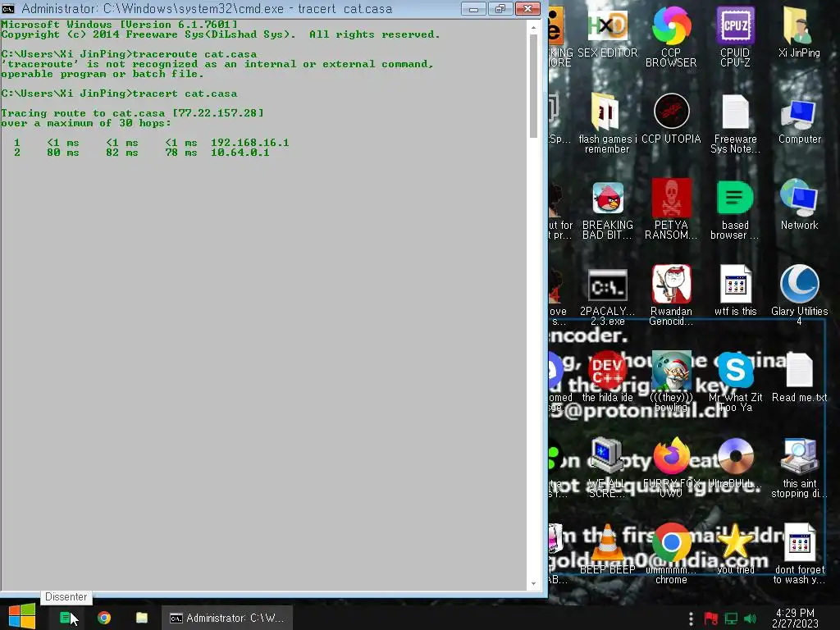Image resolution: width=840 pixels, height=630 pixels.
Task: Open Dissenter browser from the taskbar
Action: (66, 618)
